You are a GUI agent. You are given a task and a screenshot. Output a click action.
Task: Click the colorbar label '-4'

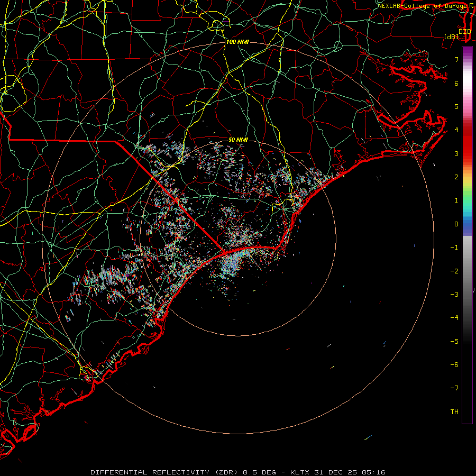coord(454,318)
